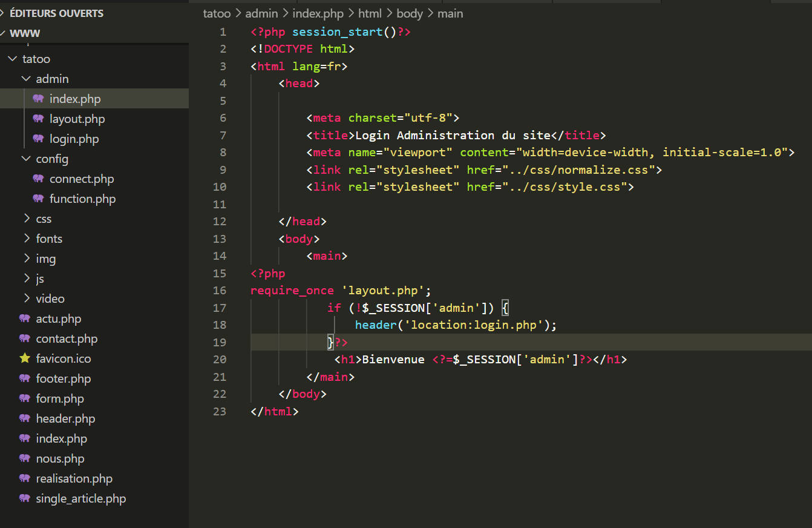Click the PHP icon beside connect.php
Screen dimensions: 812x528
(x=39, y=179)
